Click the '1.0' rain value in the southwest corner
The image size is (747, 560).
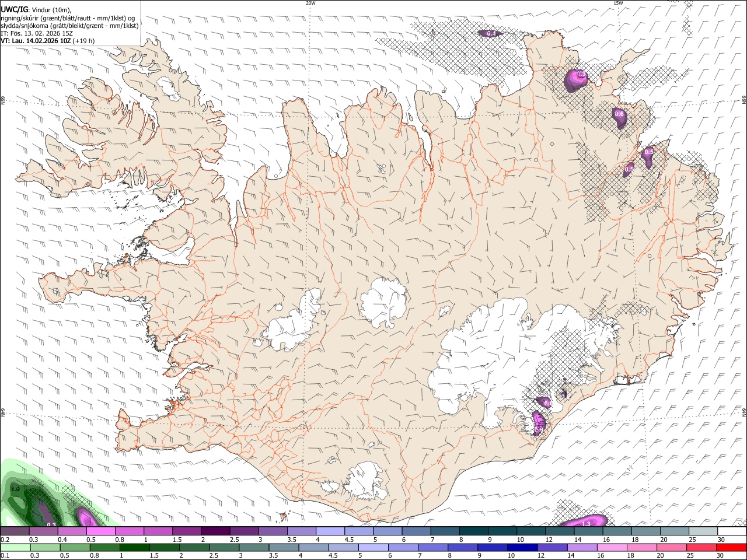click(16, 489)
